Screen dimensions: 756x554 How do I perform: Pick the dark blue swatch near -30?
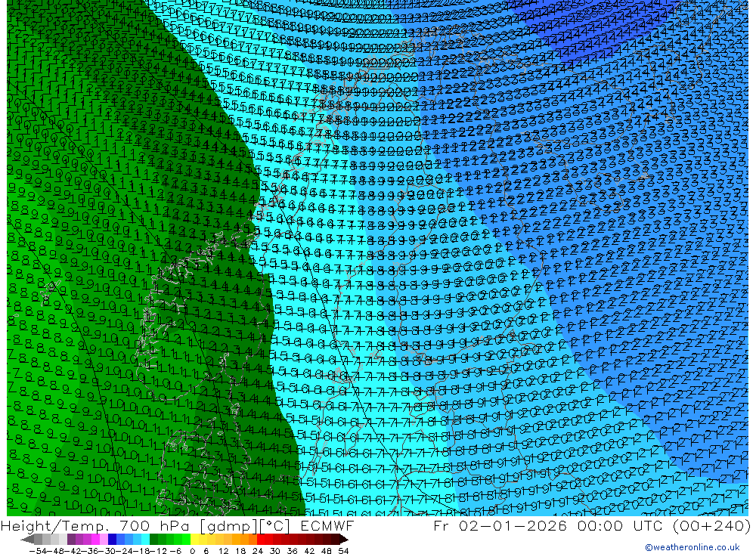[x=112, y=540]
